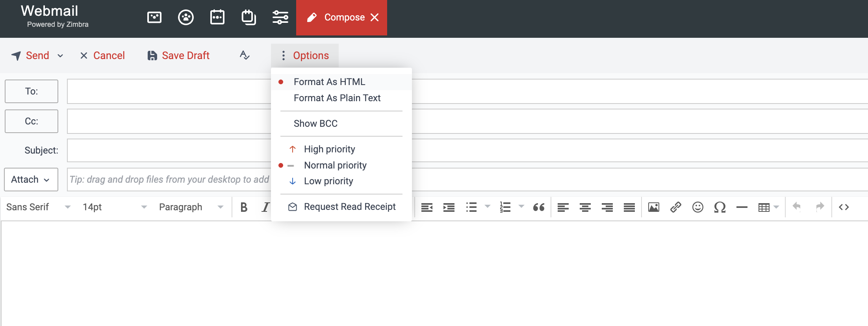The height and width of the screenshot is (326, 868).
Task: Close the Compose tab
Action: coord(375,17)
